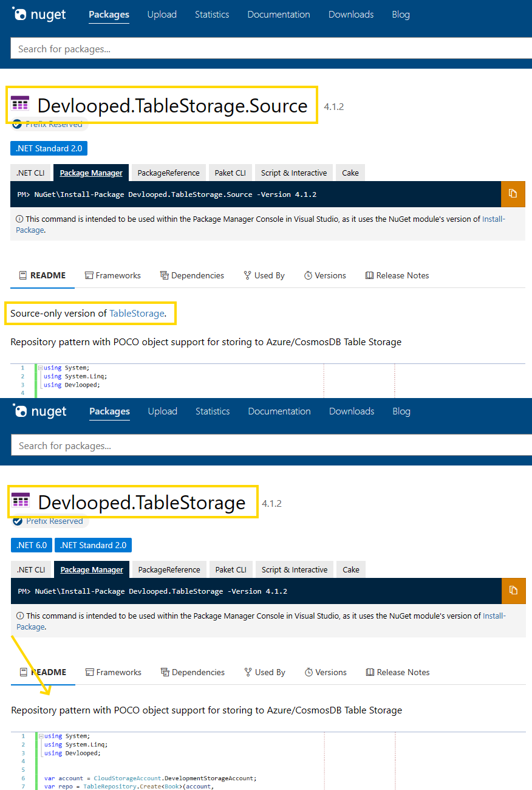Select the Paket CLI tab for the lower package
The width and height of the screenshot is (532, 790).
(x=231, y=569)
